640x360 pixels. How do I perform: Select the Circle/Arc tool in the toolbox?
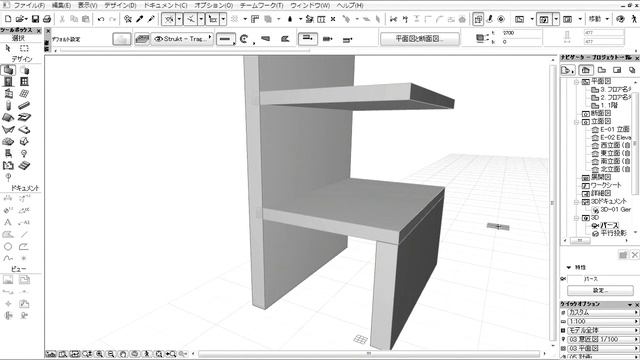click(8, 247)
